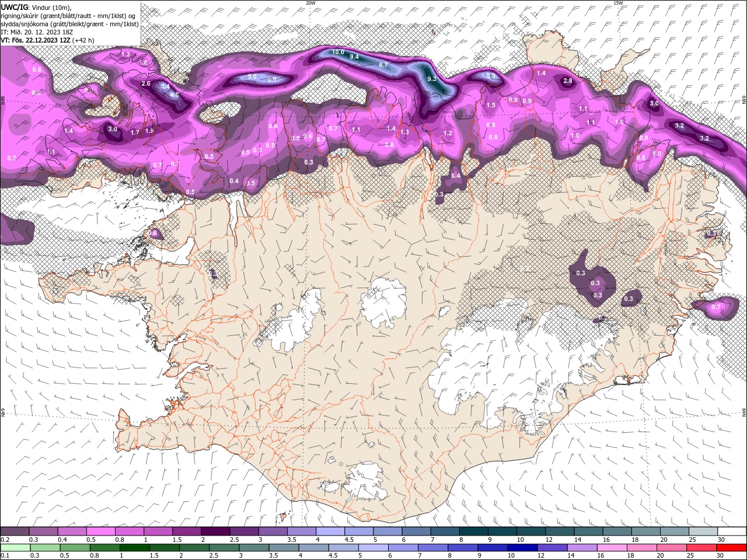Viewport: 747px width, 560px height.
Task: Click the 0.4 label on the snow scale
Action: pos(62,540)
